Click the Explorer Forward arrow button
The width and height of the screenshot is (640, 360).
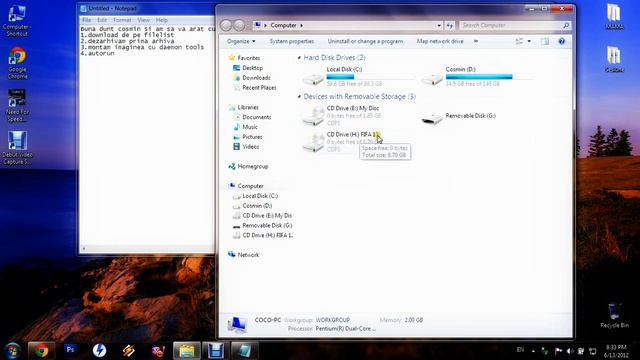tap(239, 25)
